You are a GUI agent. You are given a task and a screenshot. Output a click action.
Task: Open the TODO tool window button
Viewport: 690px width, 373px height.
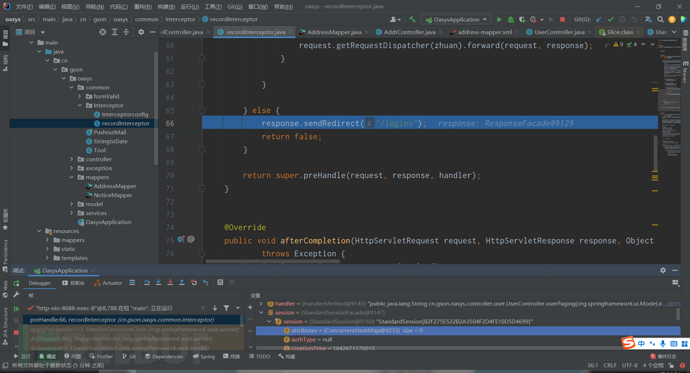point(260,356)
